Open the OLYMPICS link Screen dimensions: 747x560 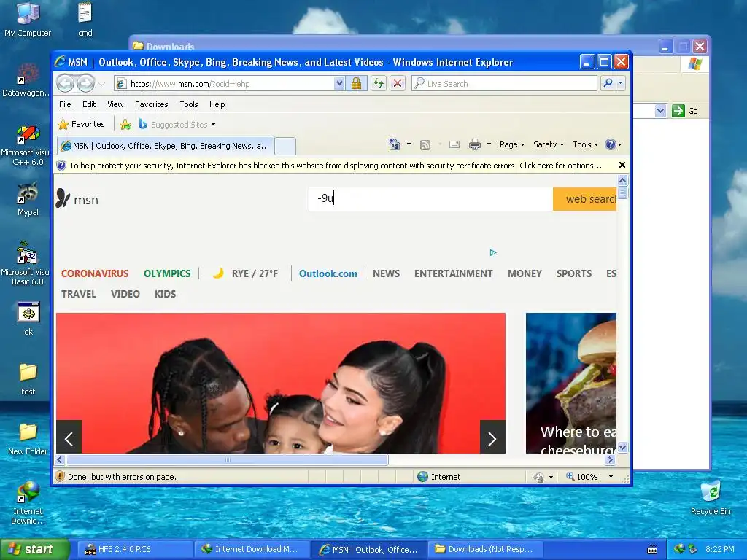click(167, 274)
